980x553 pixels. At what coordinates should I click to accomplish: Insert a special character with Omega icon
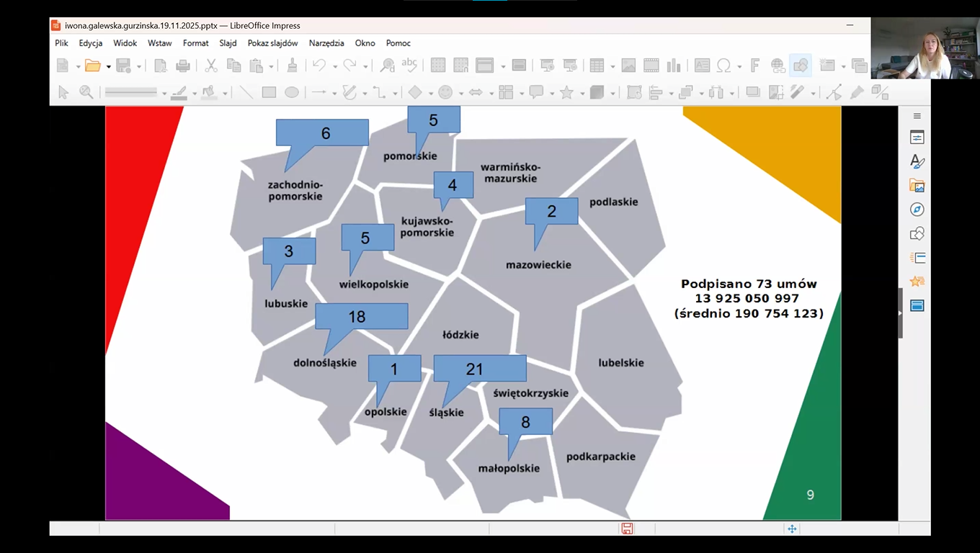pyautogui.click(x=723, y=66)
